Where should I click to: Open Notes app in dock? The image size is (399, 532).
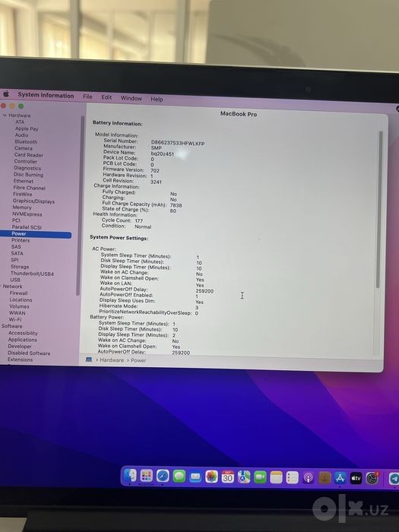click(276, 477)
